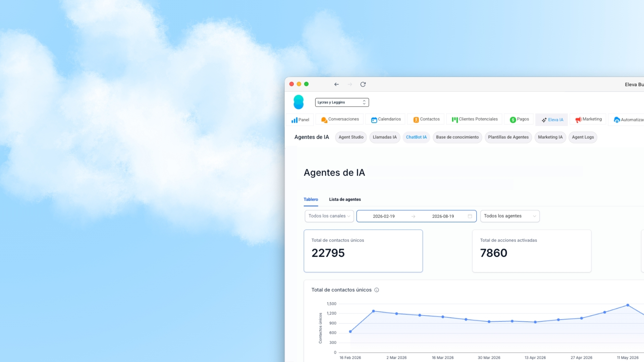Open Agent Studio pill
644x362 pixels.
pyautogui.click(x=351, y=137)
